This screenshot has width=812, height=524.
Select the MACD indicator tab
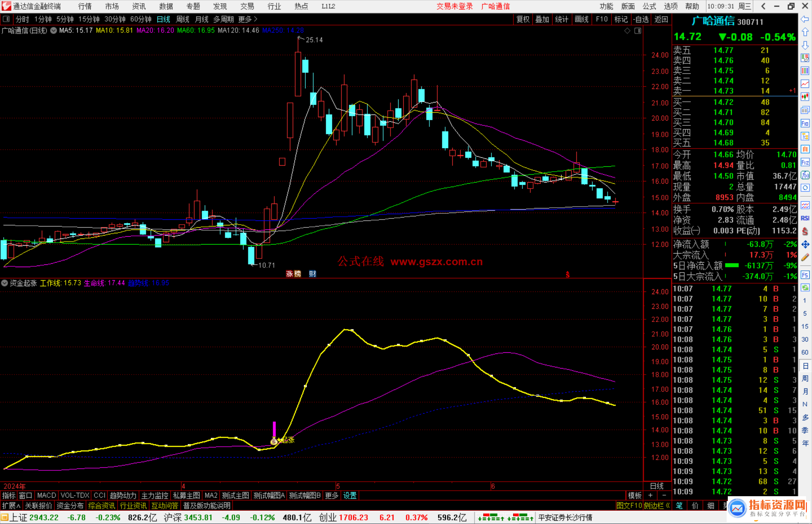[x=47, y=495]
